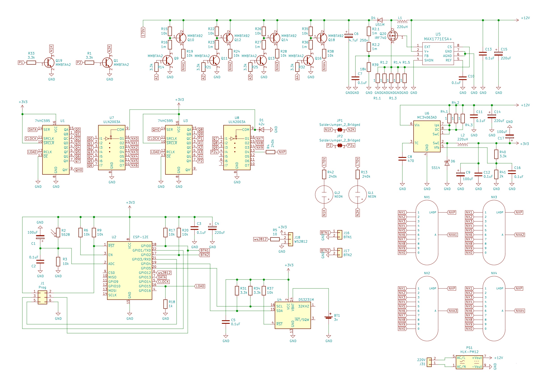Viewport: 545px width, 392px height.
Task: Click the A1 label below R14
Action: 156,77
